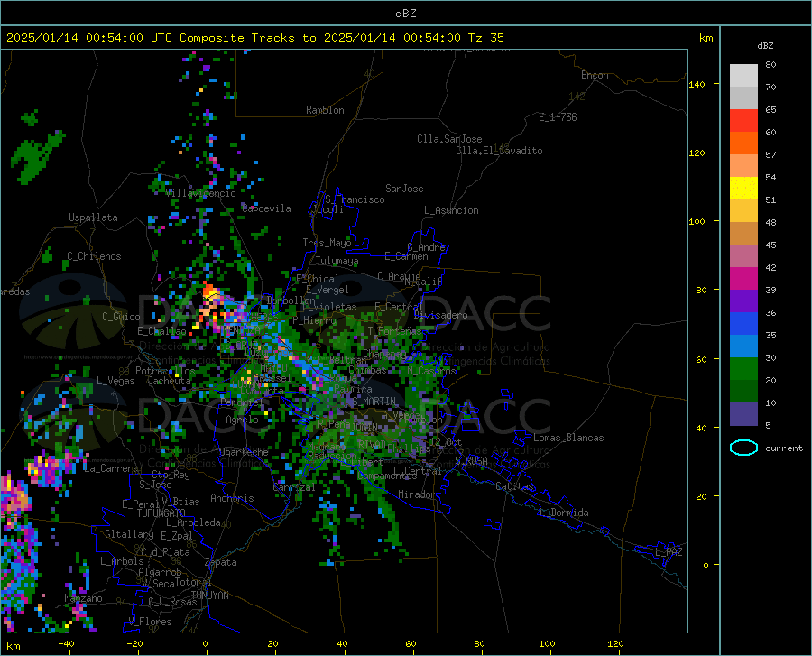
Task: Click the 'Zapata' place label
Action: (x=221, y=562)
